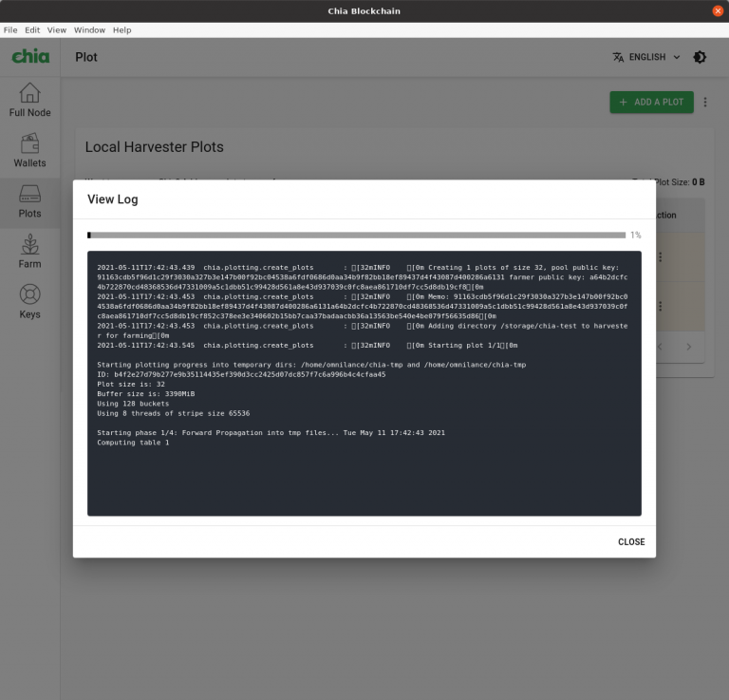
Task: Open the File menu
Action: click(10, 30)
